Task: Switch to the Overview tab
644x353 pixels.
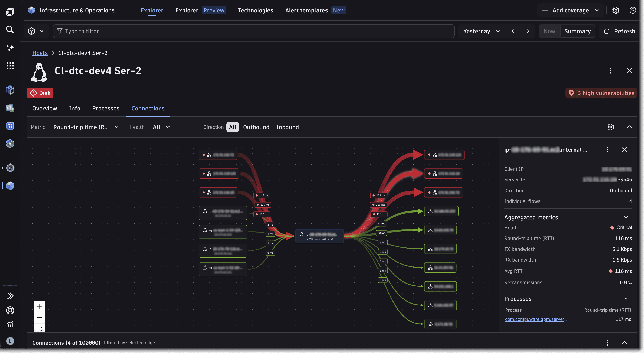Action: click(x=45, y=108)
